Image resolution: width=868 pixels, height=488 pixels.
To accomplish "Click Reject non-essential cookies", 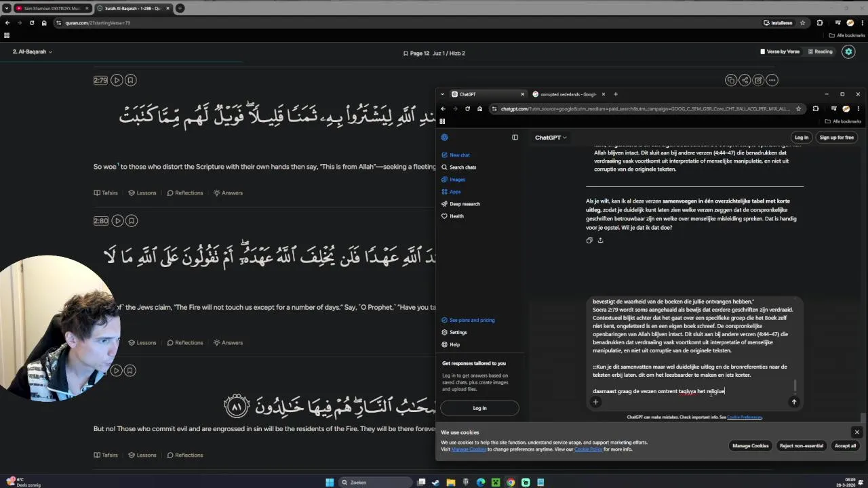I will point(802,446).
